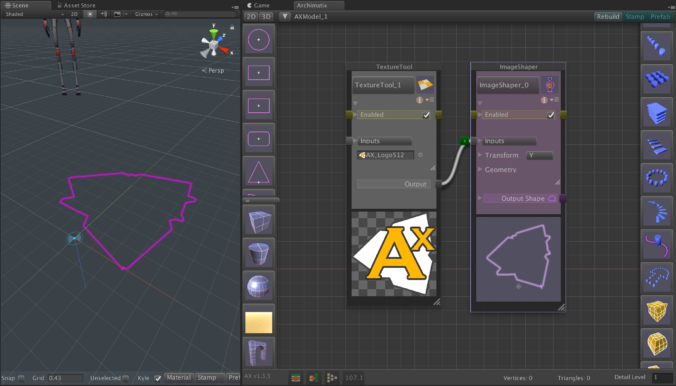Screen dimensions: 676x386
Task: Select the linear repeater cones icon
Action: coord(657,47)
